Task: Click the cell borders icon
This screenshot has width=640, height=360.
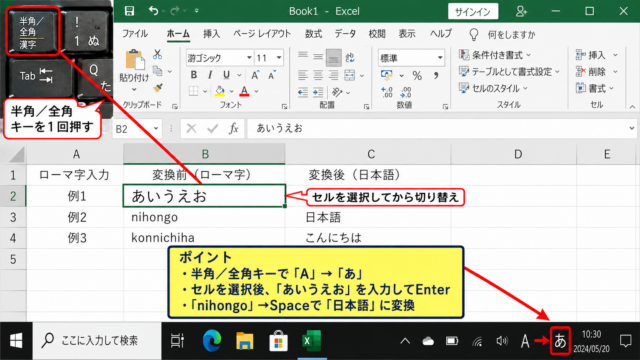Action: click(x=193, y=91)
